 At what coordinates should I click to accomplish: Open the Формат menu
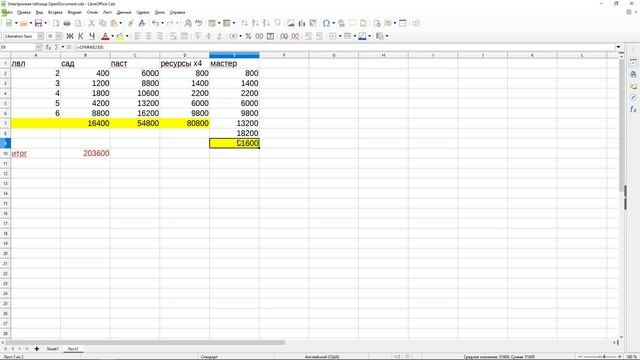(75, 12)
